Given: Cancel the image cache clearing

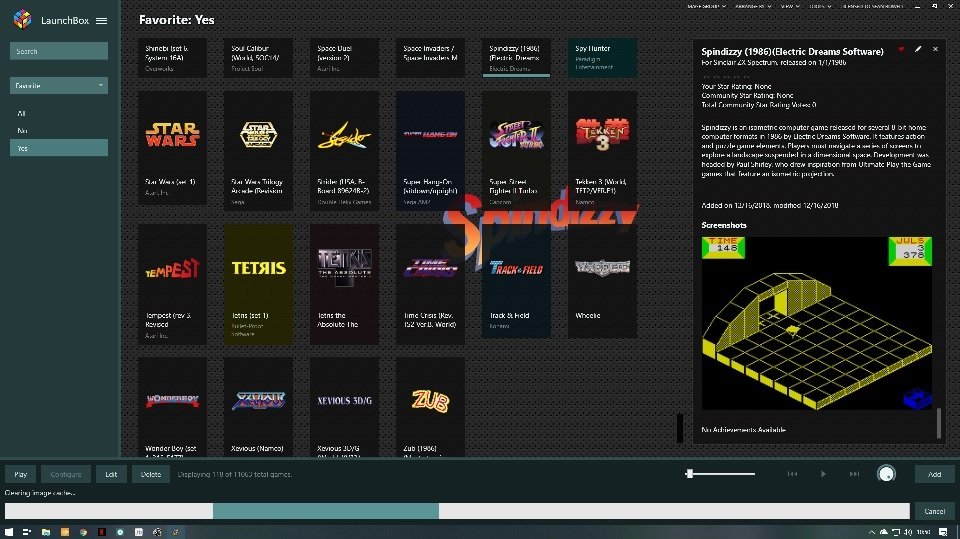Looking at the screenshot, I should tap(934, 511).
